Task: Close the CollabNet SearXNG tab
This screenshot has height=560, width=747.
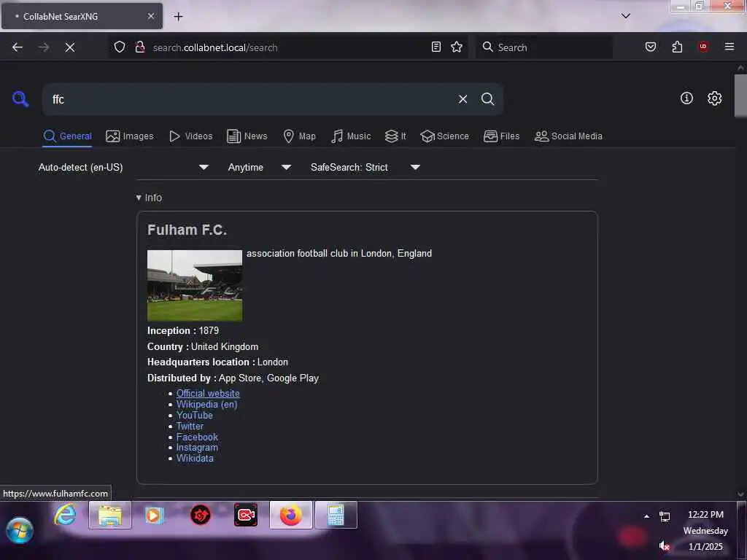Action: tap(151, 16)
